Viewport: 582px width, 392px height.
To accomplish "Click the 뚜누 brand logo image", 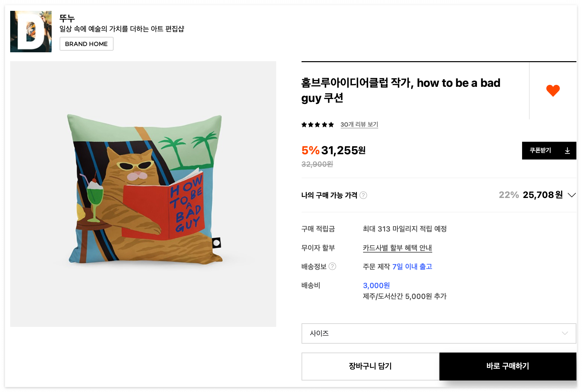I will (x=31, y=31).
